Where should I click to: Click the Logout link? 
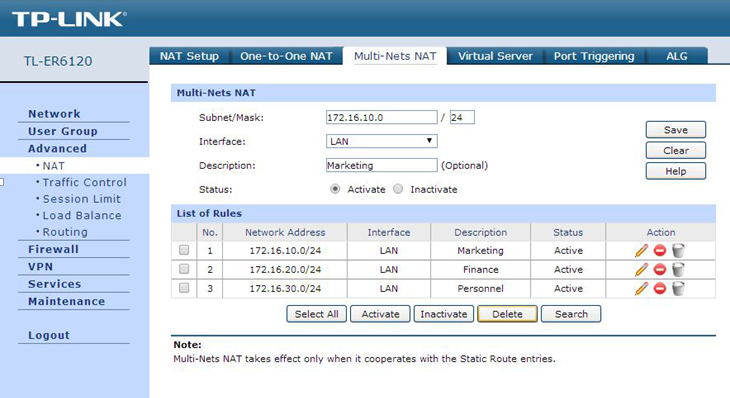tap(49, 335)
